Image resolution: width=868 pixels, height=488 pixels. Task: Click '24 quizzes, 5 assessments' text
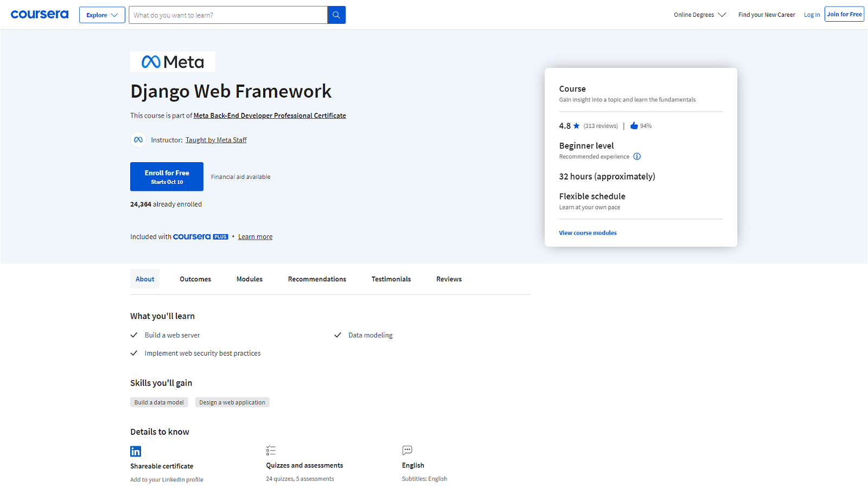(x=300, y=479)
